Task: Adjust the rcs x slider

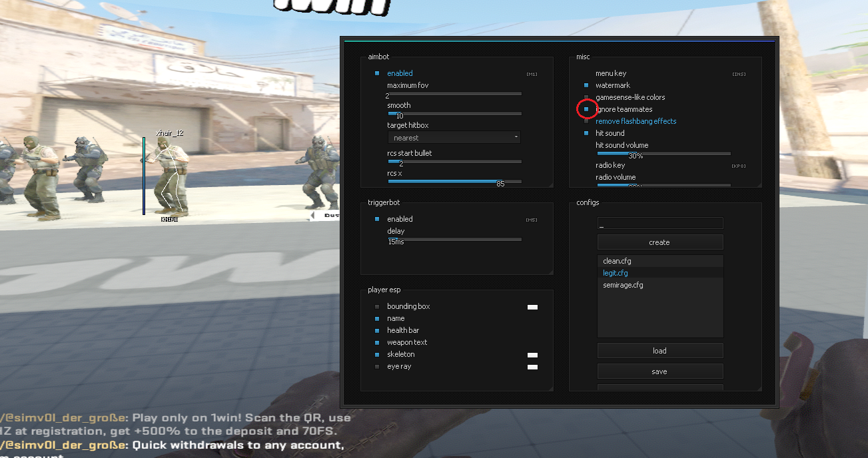Action: point(454,181)
